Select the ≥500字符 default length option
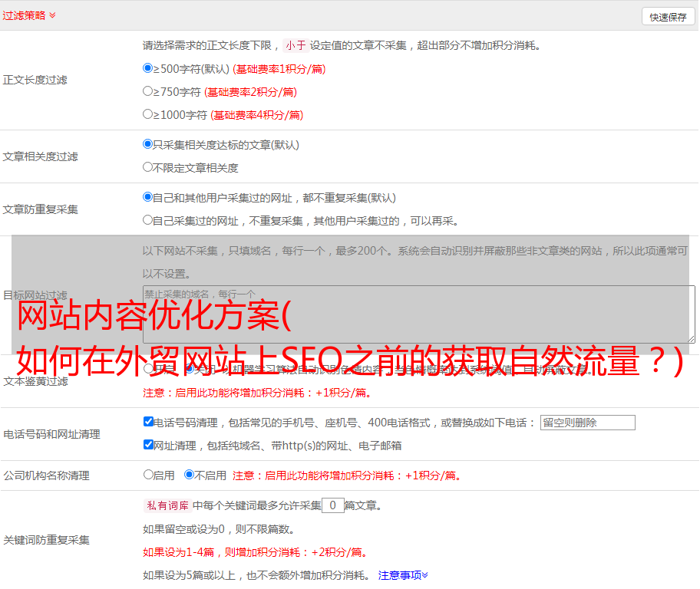 [x=148, y=68]
